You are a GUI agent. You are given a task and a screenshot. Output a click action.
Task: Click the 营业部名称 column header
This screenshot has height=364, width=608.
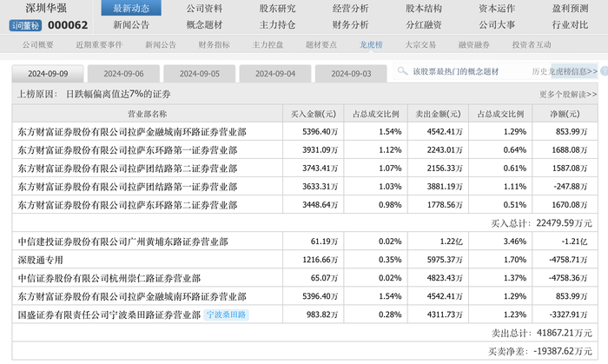tap(148, 114)
